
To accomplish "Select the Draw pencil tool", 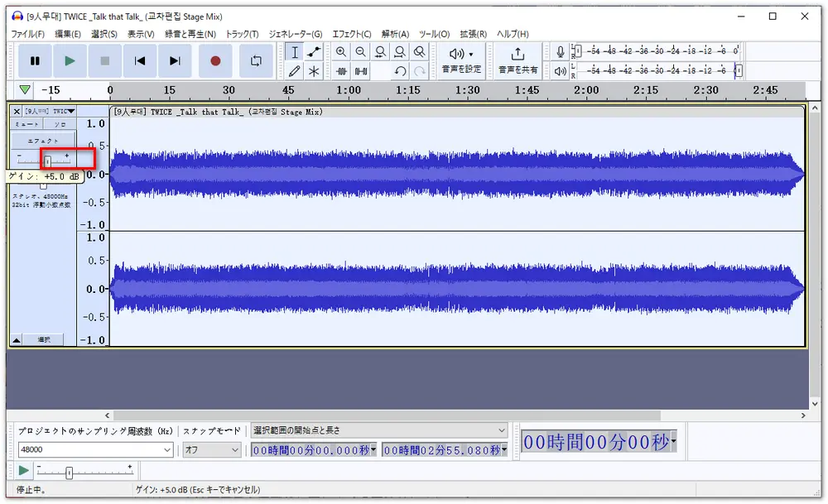I will click(294, 71).
